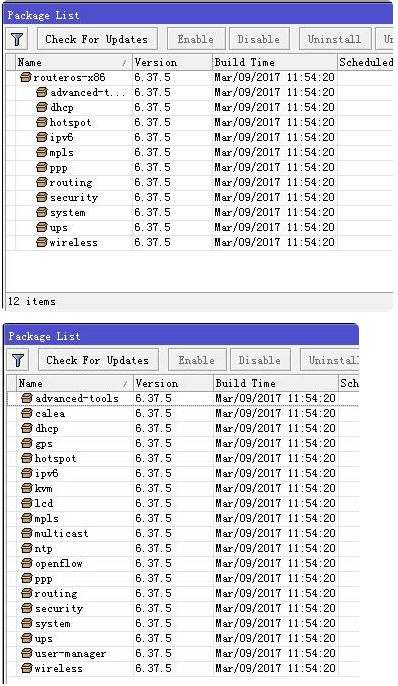Select ppp name in lower list
The height and width of the screenshot is (686, 398).
44,578
